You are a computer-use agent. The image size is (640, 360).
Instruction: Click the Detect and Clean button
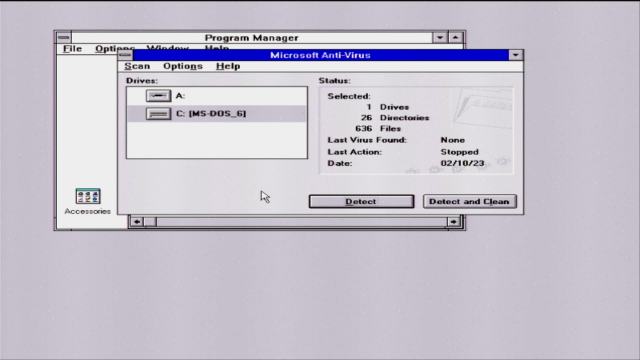[469, 201]
